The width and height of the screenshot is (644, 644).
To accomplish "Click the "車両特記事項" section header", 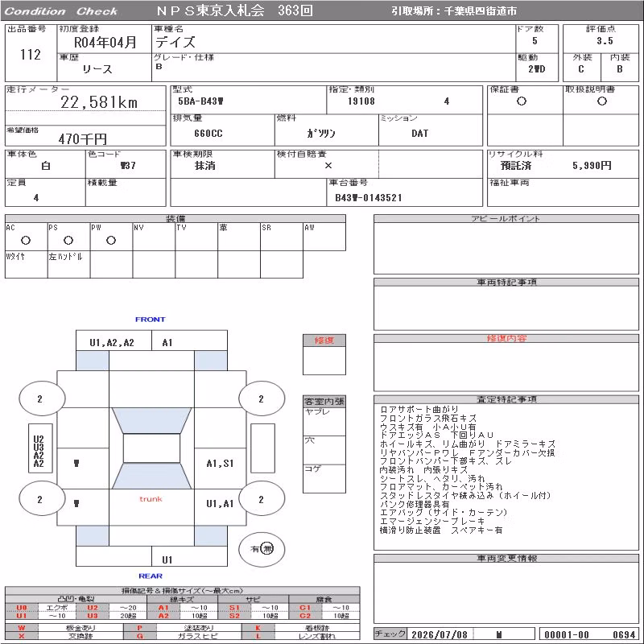I will [506, 283].
